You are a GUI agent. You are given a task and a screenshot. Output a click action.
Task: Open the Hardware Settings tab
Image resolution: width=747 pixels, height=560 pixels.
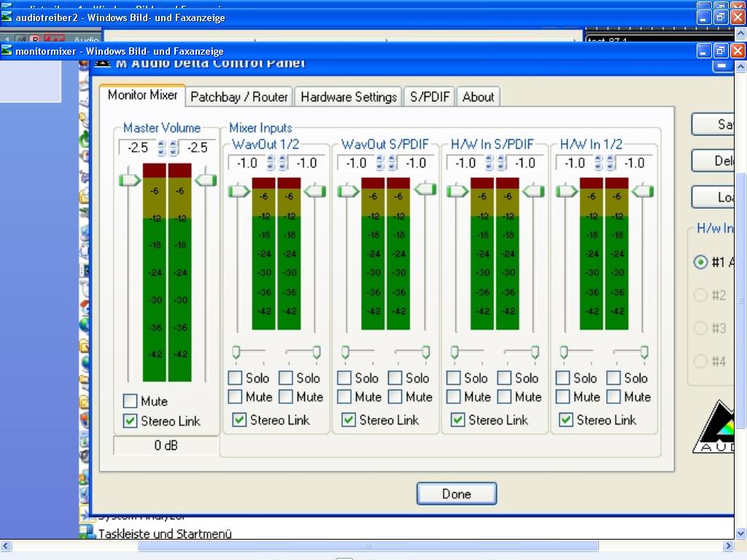(x=348, y=97)
